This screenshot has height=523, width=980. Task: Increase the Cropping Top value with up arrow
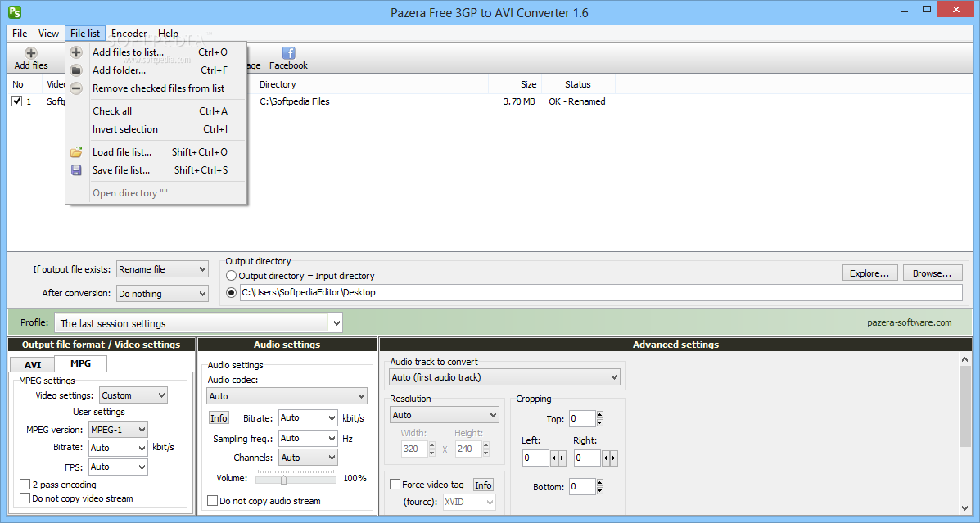[600, 415]
